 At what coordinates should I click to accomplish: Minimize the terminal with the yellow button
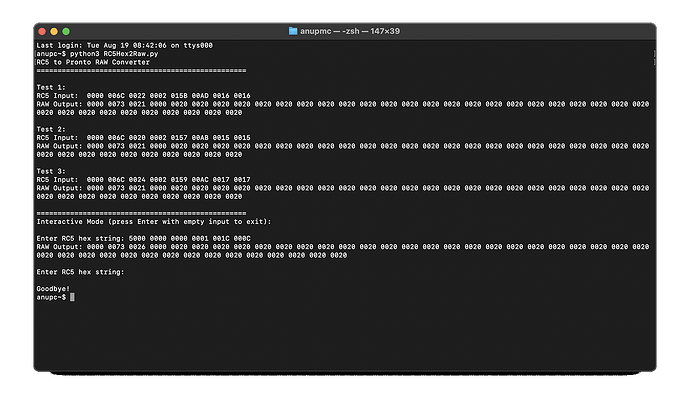pos(55,30)
